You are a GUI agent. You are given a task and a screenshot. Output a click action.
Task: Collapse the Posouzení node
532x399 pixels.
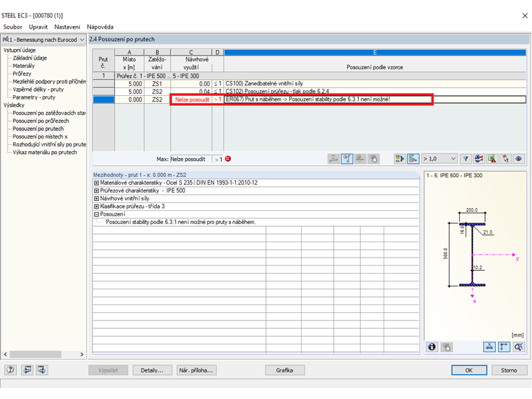97,214
